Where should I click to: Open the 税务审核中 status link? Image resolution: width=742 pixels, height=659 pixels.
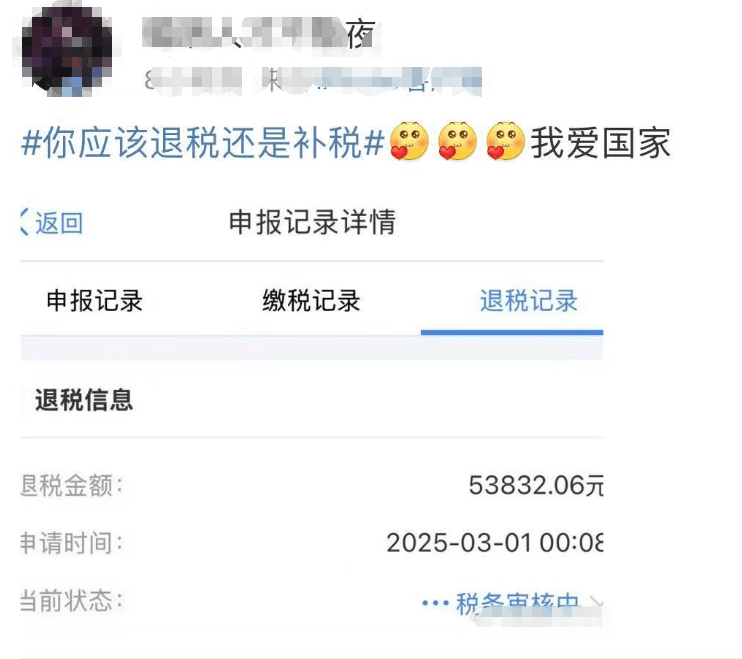tap(518, 603)
